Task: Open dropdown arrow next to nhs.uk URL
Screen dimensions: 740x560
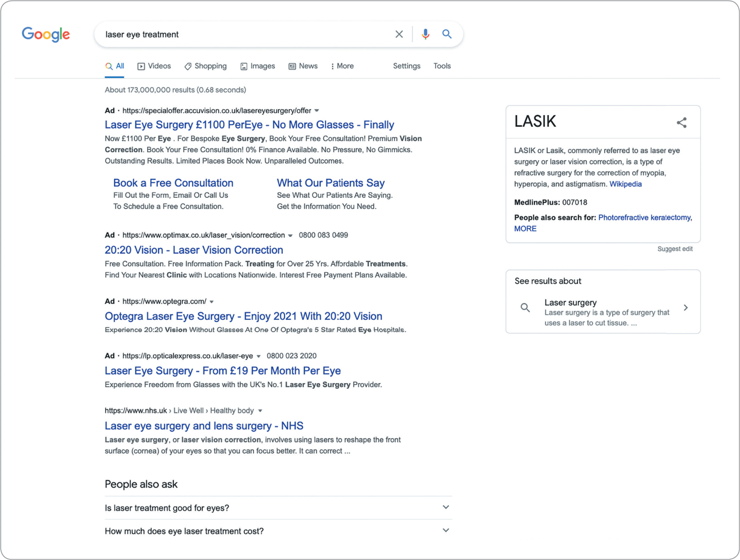Action: point(260,411)
